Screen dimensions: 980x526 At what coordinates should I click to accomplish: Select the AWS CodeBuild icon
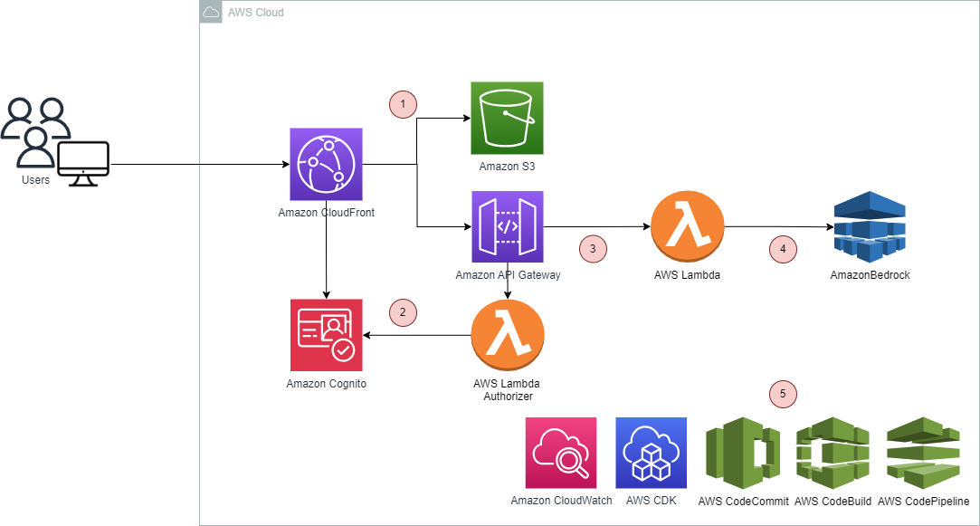point(833,453)
